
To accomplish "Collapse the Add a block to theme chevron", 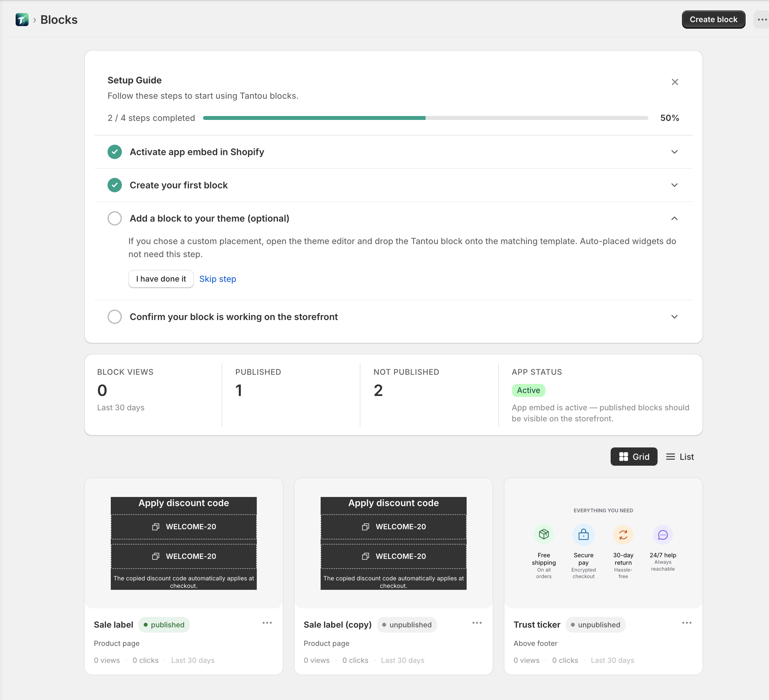I will [x=675, y=218].
